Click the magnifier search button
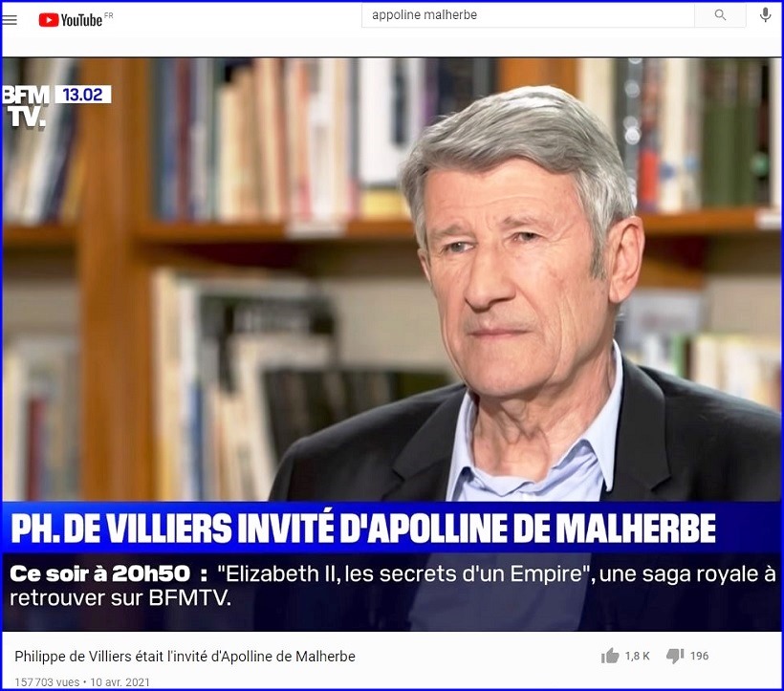784x691 pixels. (x=720, y=15)
